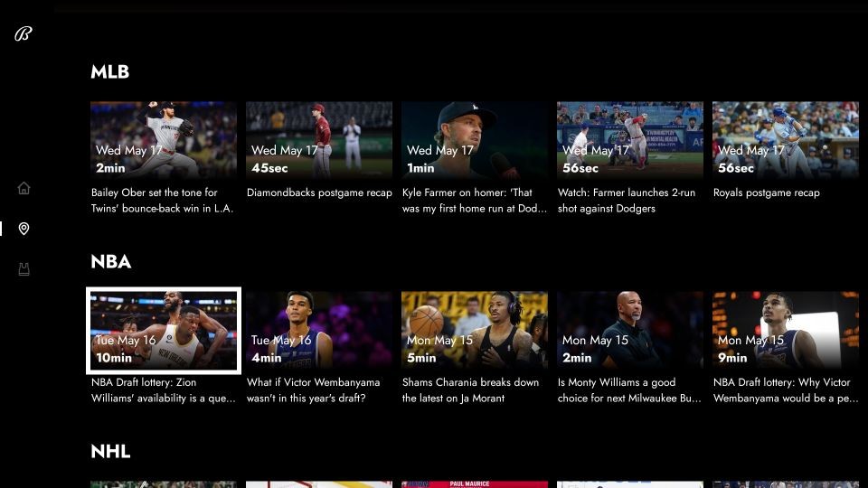Click 'NBA Draft lottery: Zion' title text
868x488 pixels.
(x=164, y=390)
